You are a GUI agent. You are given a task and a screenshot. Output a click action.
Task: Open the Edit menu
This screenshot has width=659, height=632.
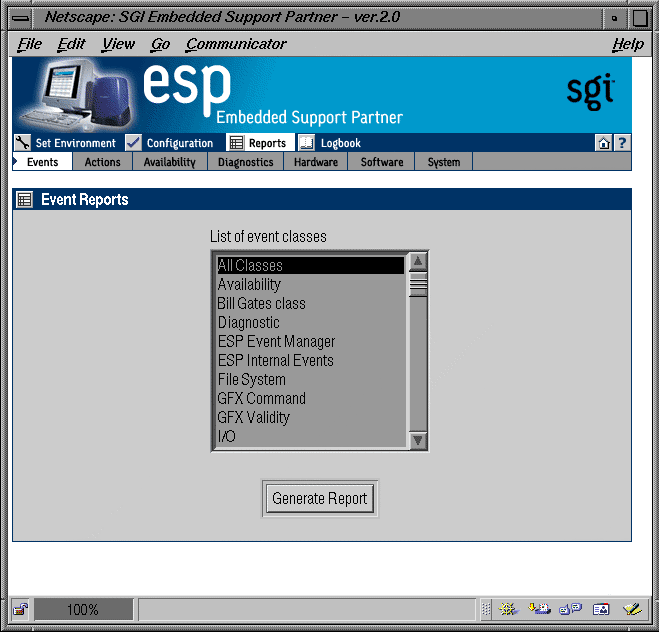click(x=71, y=44)
